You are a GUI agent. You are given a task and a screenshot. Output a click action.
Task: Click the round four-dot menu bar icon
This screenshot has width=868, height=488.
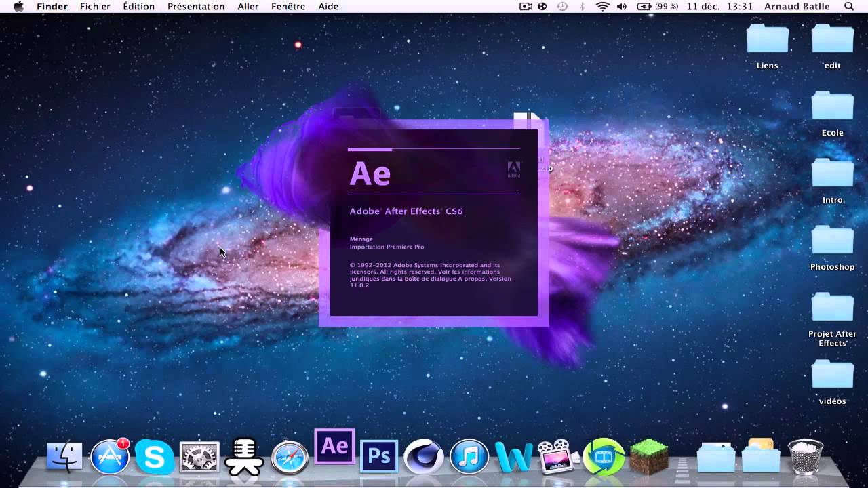(x=542, y=7)
